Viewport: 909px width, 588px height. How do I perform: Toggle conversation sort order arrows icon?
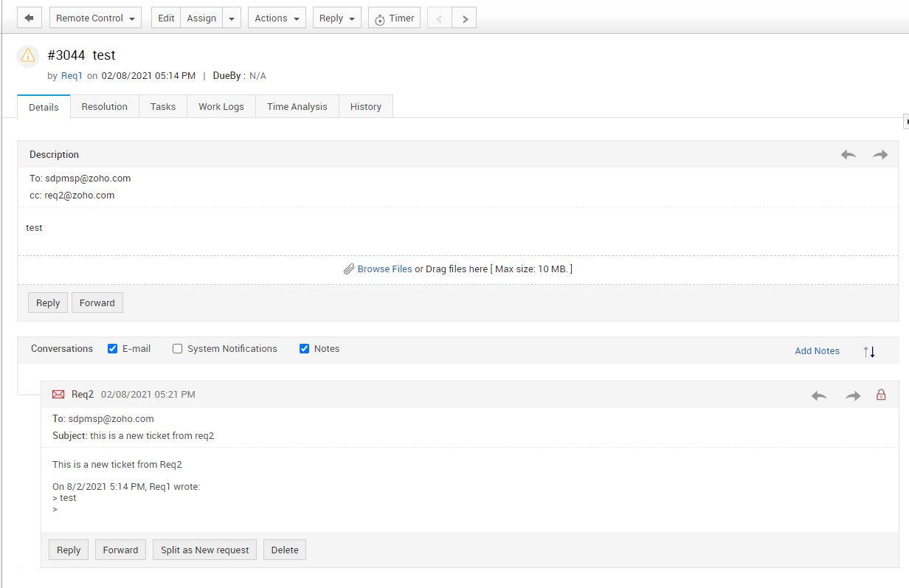[x=869, y=351]
